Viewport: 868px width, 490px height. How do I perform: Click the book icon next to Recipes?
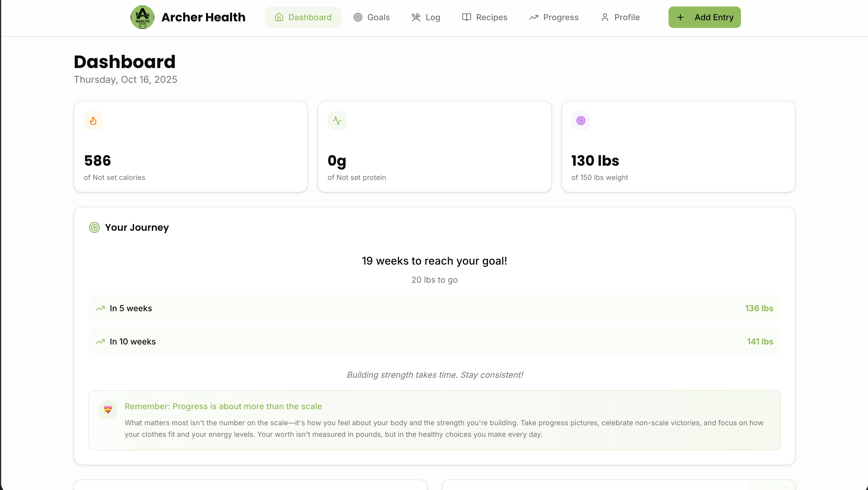tap(466, 17)
